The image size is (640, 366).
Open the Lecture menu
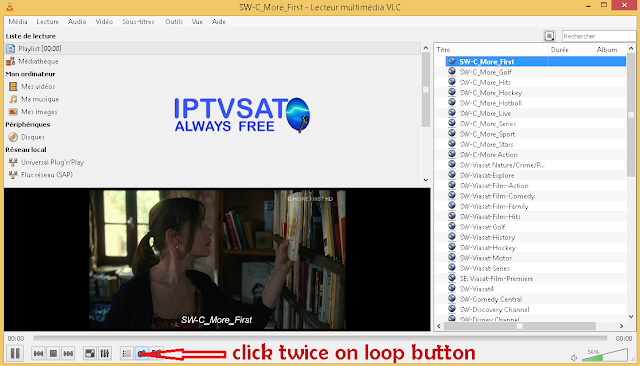[48, 22]
